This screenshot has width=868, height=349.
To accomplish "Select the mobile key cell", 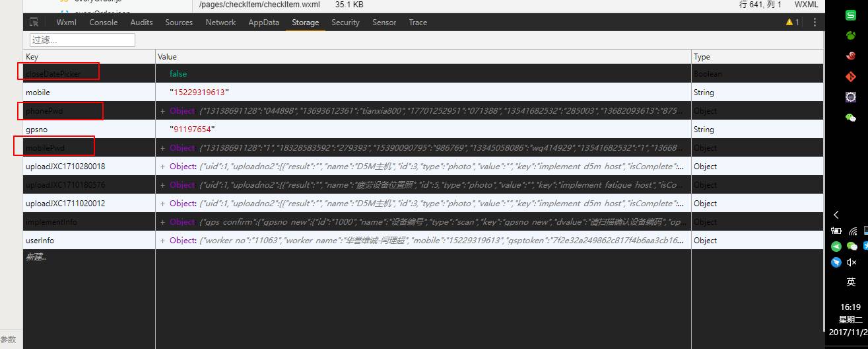I will [x=90, y=93].
